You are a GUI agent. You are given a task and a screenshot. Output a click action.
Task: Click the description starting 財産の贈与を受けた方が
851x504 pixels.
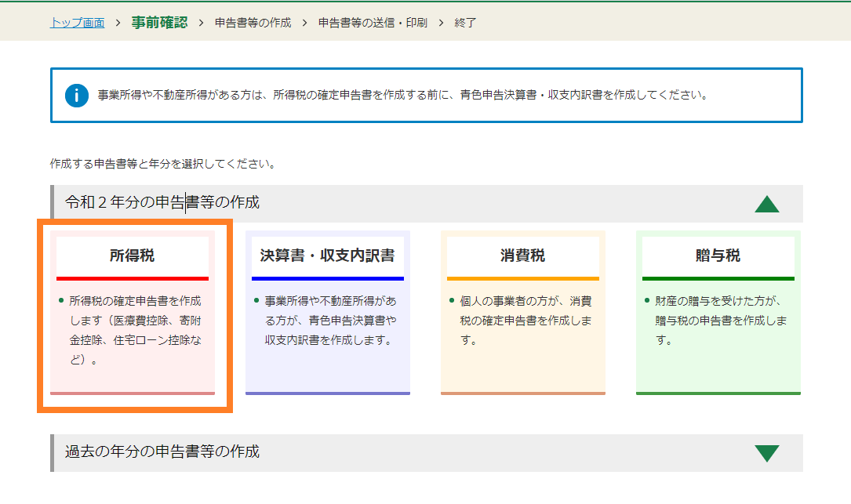click(722, 321)
